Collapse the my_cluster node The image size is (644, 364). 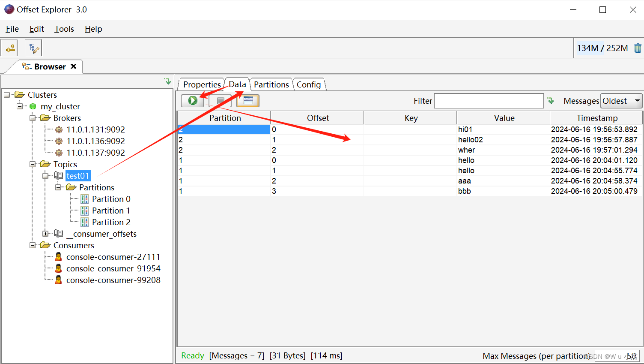coord(20,106)
